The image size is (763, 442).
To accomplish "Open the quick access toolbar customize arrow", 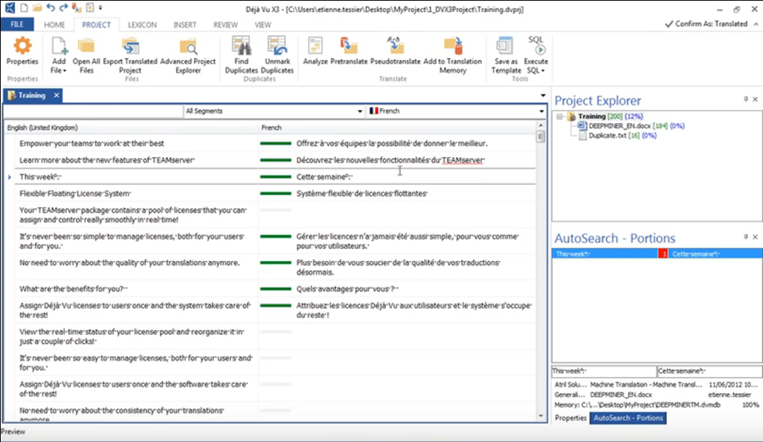I will 101,8.
